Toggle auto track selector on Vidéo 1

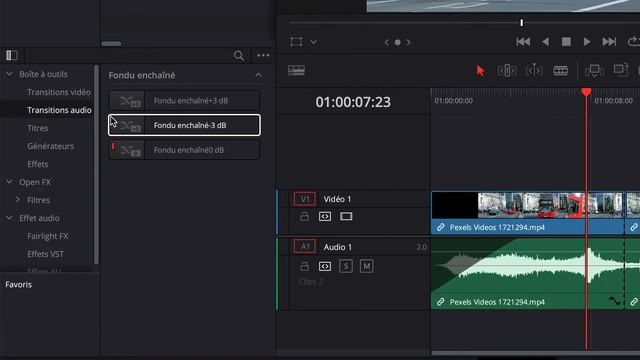tap(325, 216)
